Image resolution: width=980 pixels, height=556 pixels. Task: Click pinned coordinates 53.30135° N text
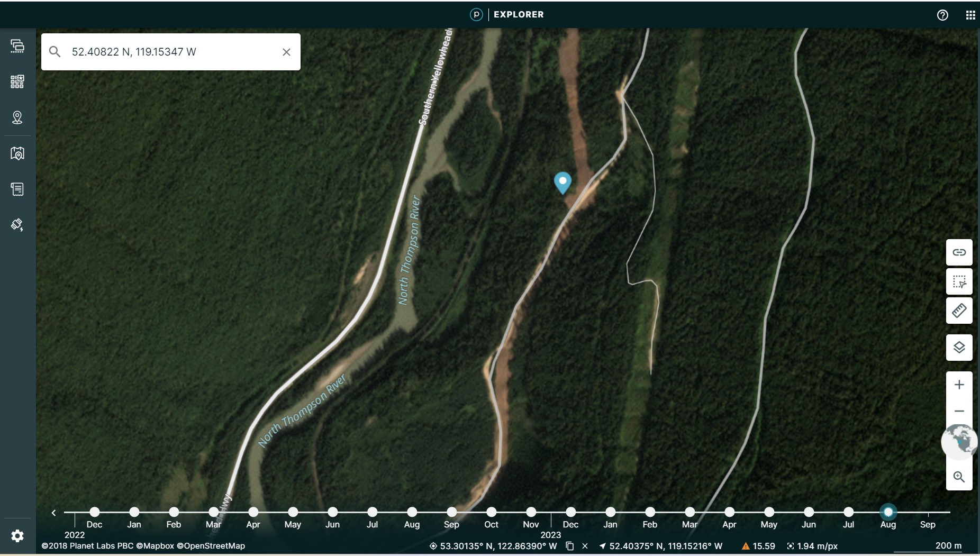(x=498, y=546)
